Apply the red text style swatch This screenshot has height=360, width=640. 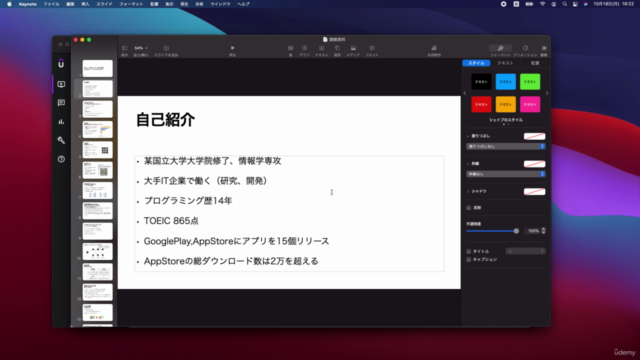pos(481,104)
